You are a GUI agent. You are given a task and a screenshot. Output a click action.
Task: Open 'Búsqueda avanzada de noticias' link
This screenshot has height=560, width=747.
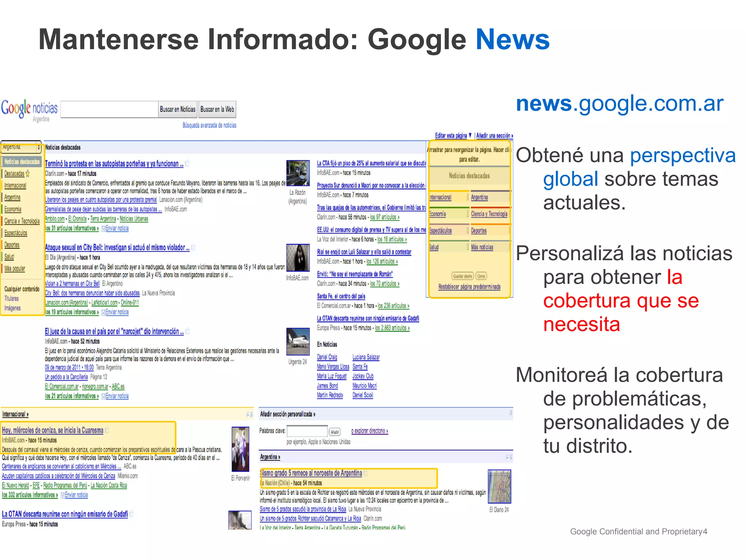[209, 125]
